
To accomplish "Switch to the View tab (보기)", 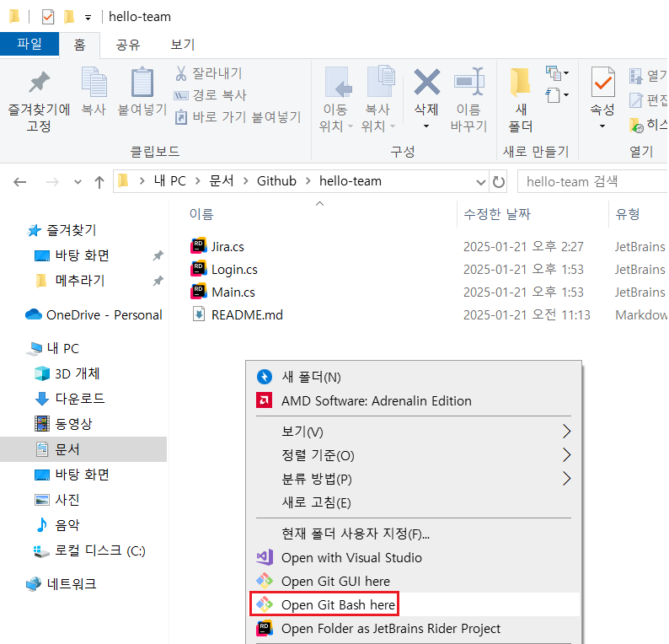I will [183, 45].
